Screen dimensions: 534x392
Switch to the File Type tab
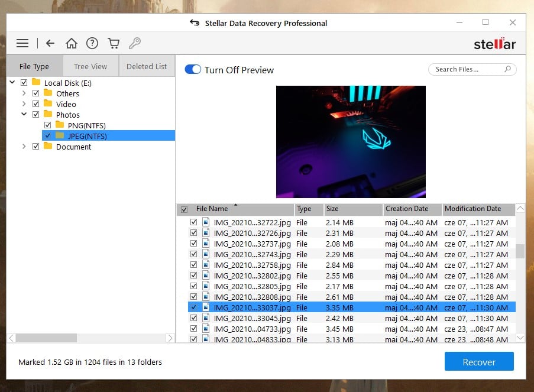(x=34, y=66)
